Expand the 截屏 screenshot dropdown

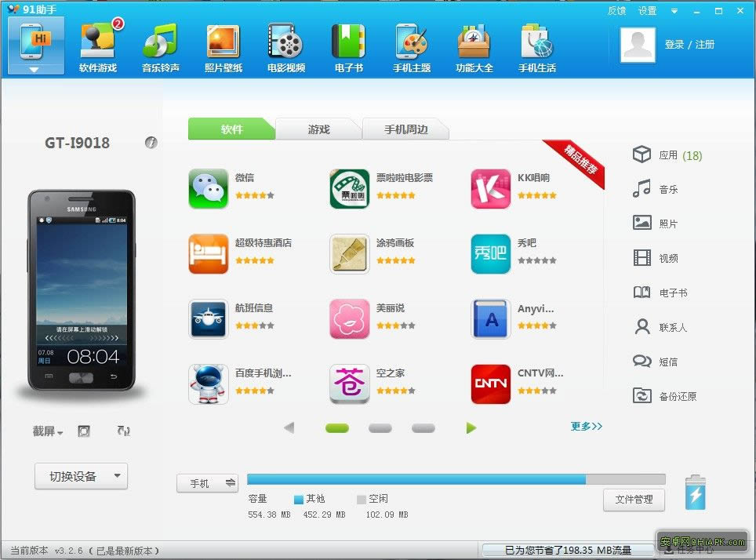tap(48, 431)
